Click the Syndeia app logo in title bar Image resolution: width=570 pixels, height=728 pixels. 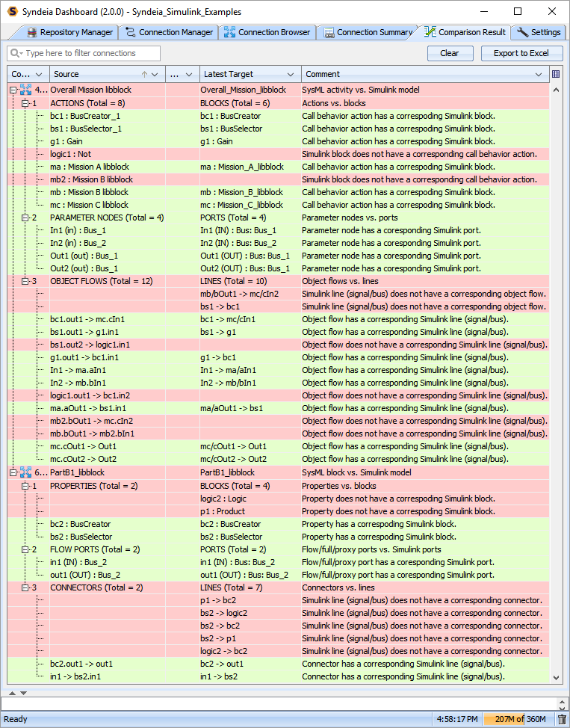[x=13, y=12]
